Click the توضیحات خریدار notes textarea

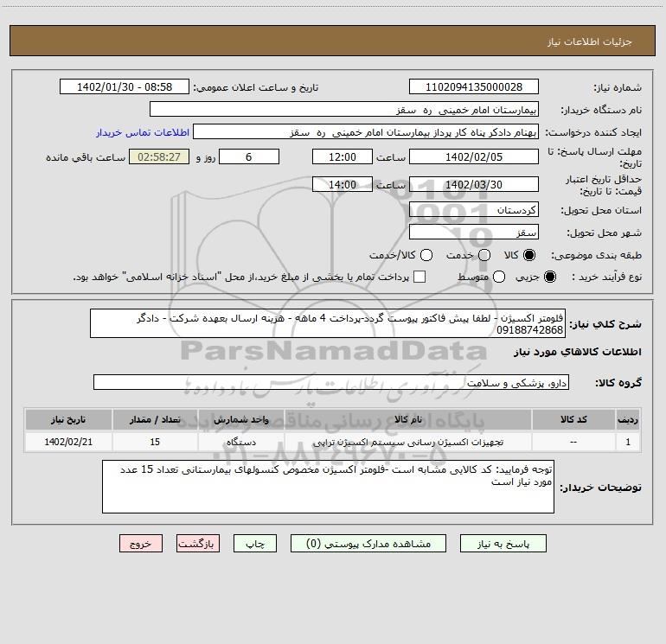(329, 487)
